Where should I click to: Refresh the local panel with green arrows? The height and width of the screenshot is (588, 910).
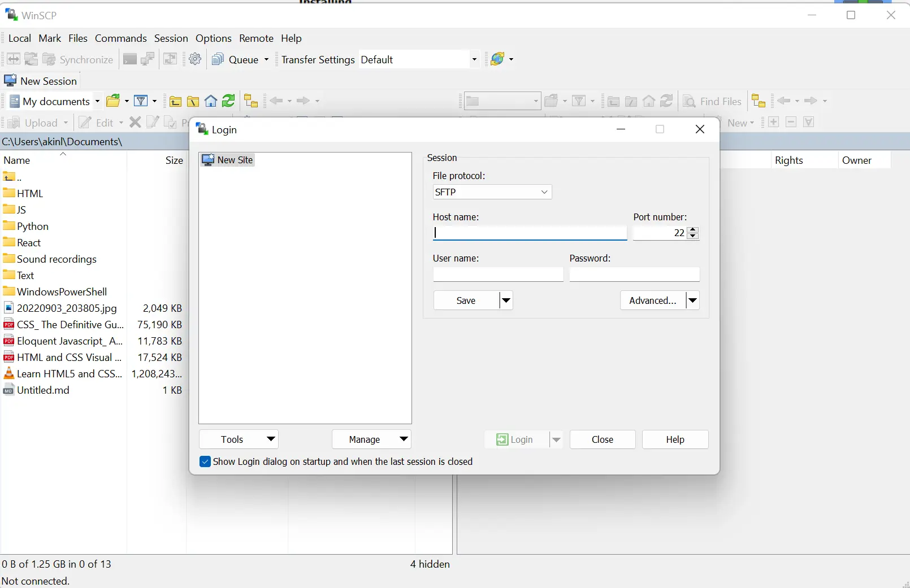click(228, 101)
